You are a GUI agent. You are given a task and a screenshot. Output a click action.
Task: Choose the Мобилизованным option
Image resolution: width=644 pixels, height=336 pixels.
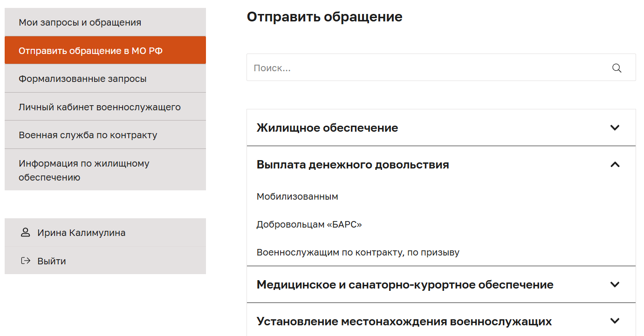(x=297, y=196)
